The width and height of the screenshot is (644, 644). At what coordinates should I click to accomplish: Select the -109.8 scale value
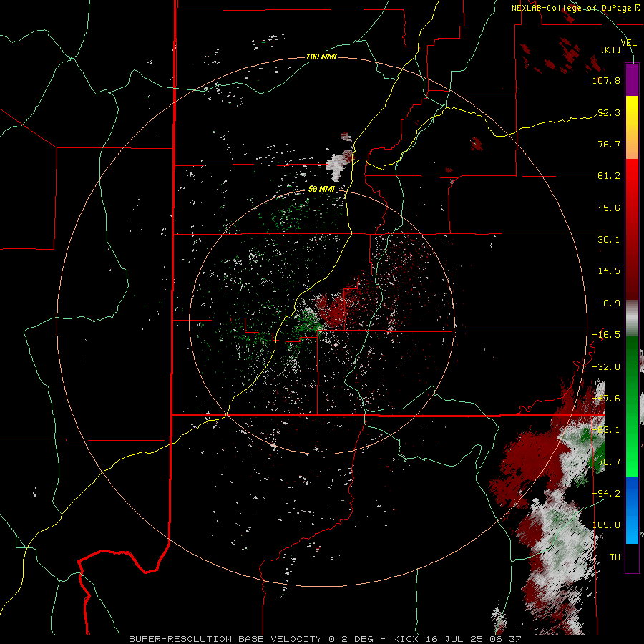[603, 525]
